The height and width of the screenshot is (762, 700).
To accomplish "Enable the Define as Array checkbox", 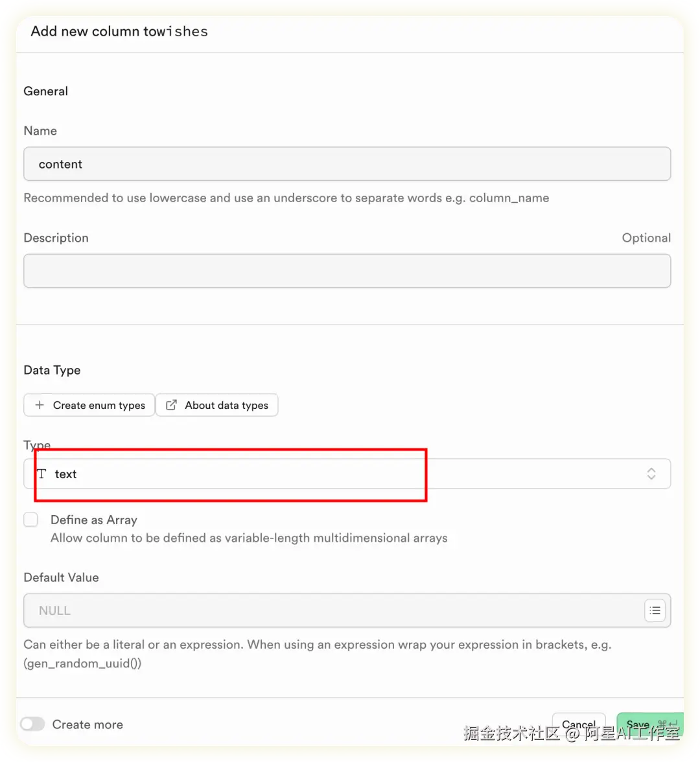I will (31, 520).
